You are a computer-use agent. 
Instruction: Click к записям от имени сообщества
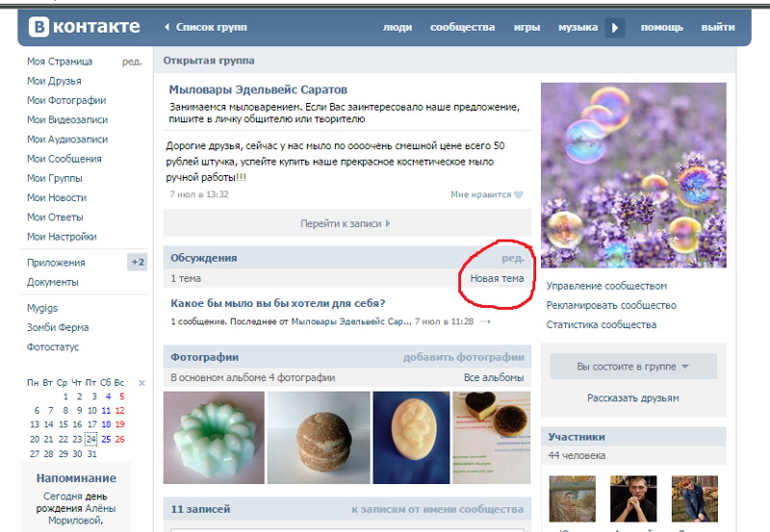click(437, 510)
